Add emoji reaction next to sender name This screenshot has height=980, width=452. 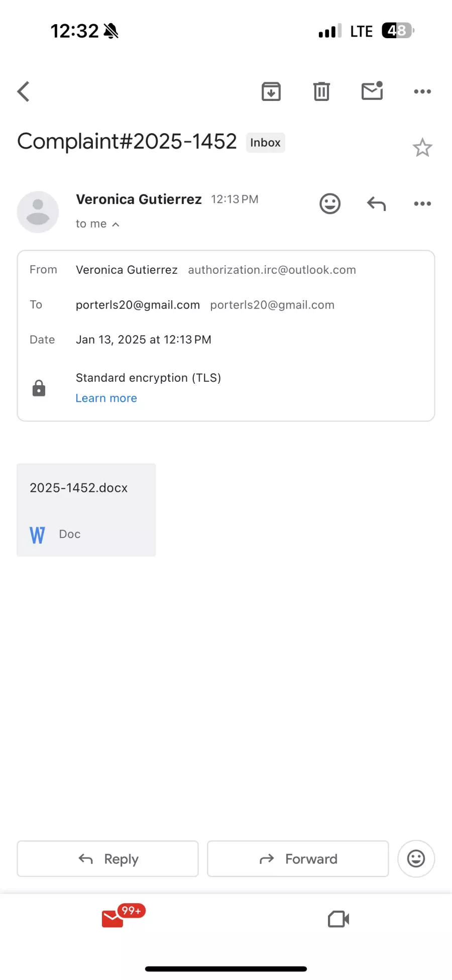tap(330, 203)
